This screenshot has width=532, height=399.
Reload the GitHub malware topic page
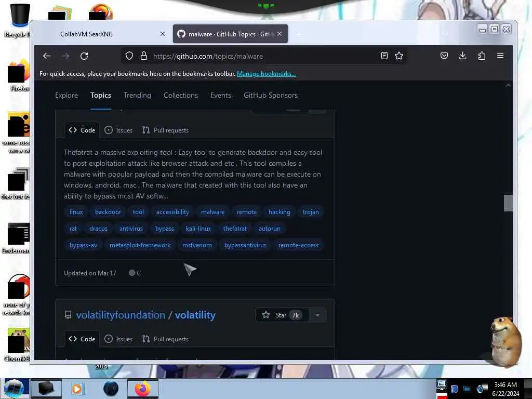click(84, 56)
